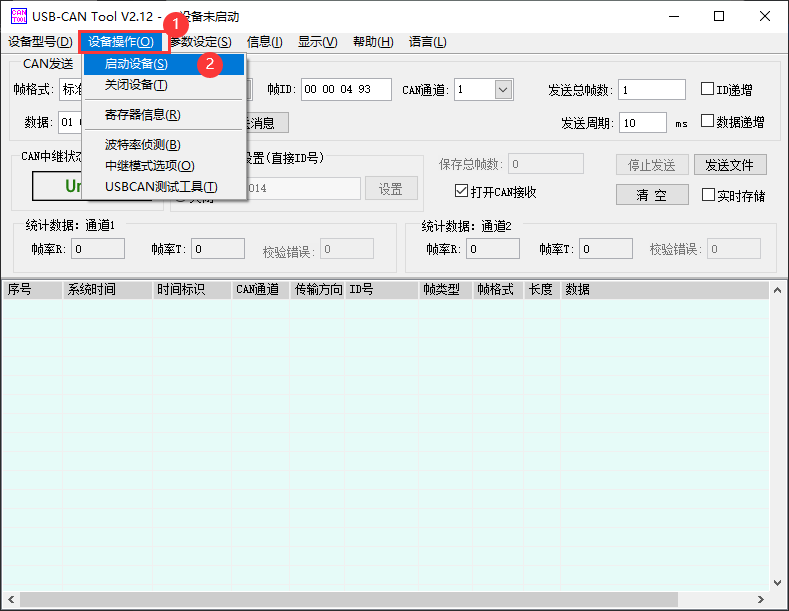Click the 清 空 button

(652, 195)
